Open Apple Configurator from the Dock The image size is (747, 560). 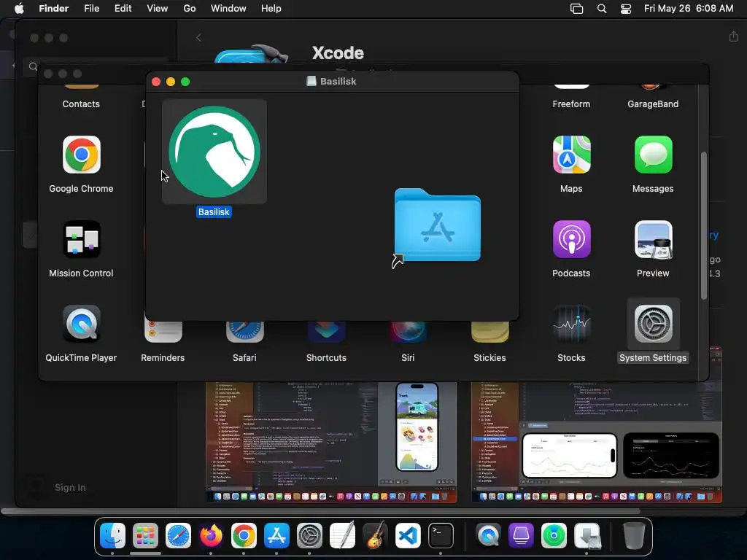[x=521, y=535]
